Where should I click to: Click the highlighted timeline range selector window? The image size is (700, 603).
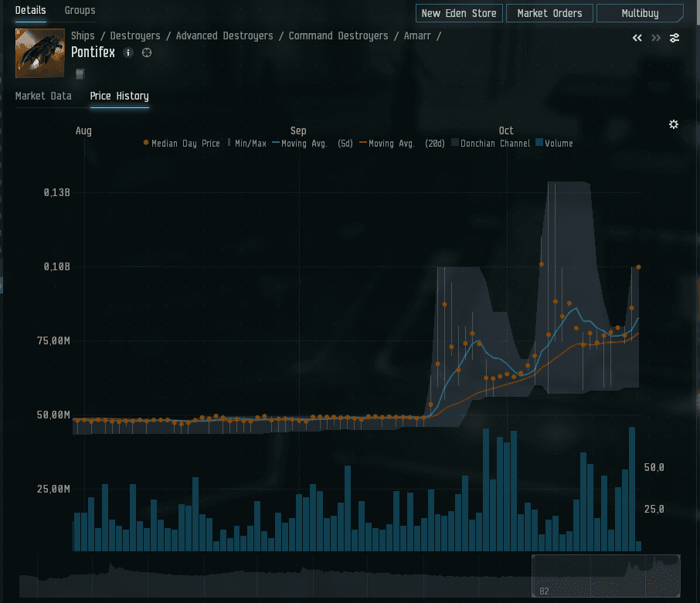point(606,575)
